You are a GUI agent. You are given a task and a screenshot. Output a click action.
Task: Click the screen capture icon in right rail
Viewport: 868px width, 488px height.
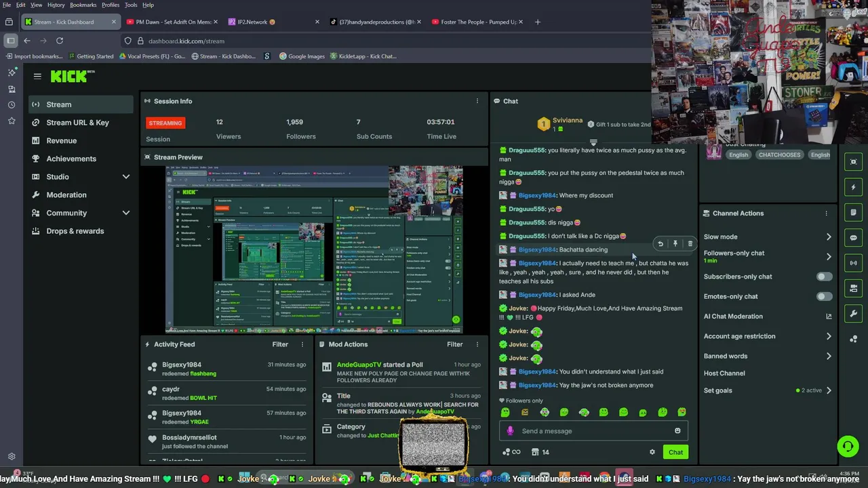[x=853, y=162]
